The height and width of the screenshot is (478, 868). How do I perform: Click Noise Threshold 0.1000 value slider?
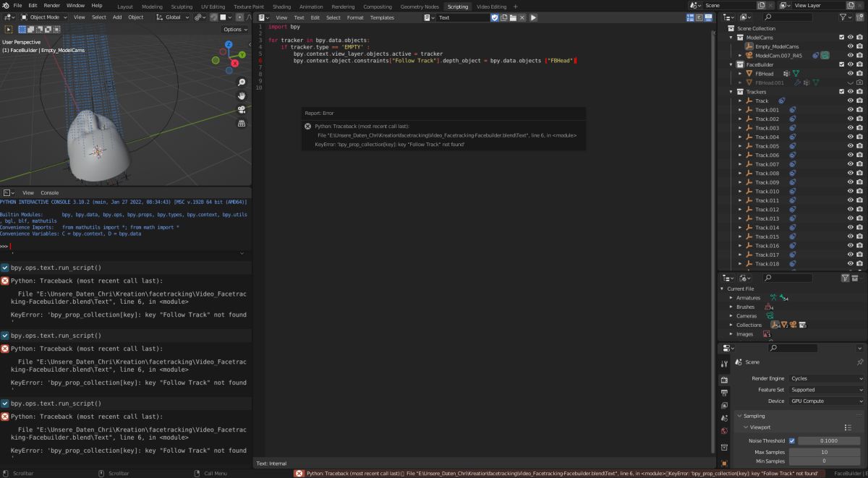(x=830, y=440)
